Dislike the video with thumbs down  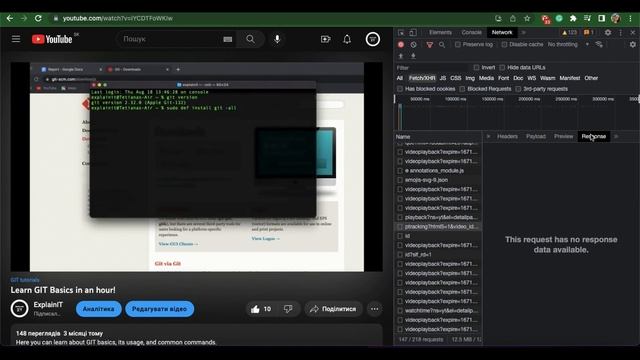pyautogui.click(x=288, y=309)
